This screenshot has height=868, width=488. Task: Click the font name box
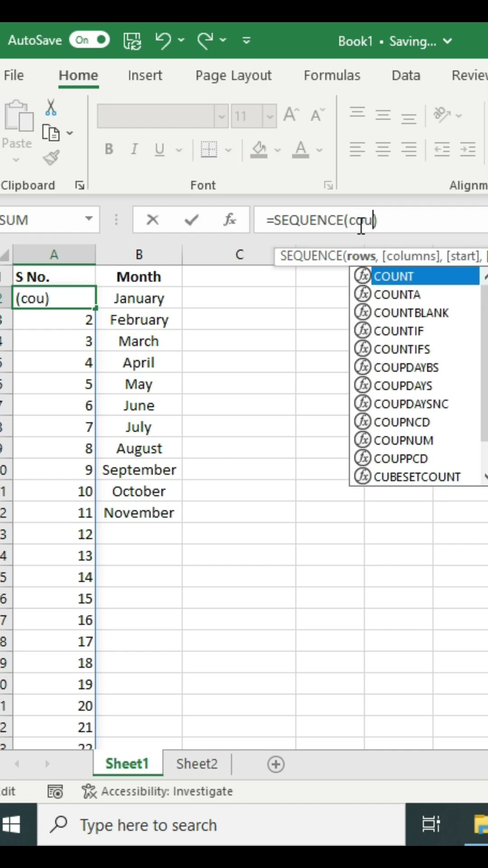156,116
